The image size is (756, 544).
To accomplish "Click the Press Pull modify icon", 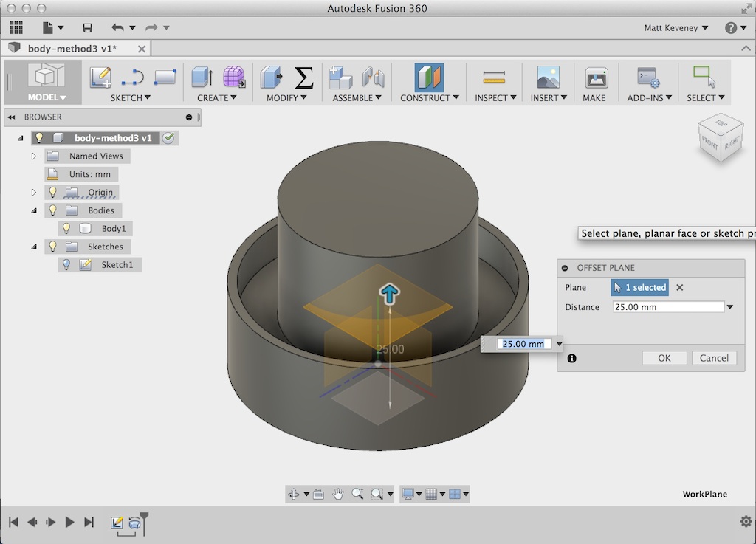I will [271, 78].
